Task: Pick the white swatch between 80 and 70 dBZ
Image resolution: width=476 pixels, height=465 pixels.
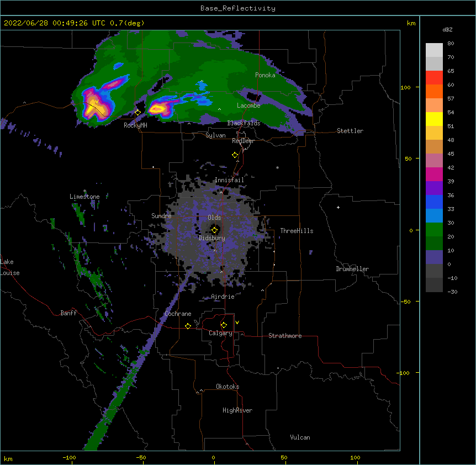Action: (434, 50)
